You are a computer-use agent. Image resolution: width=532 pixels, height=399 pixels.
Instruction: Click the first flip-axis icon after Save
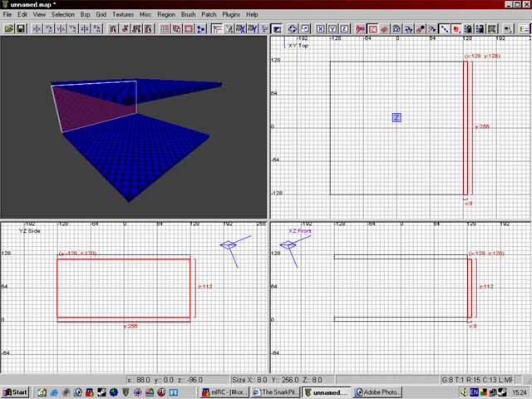pyautogui.click(x=37, y=28)
